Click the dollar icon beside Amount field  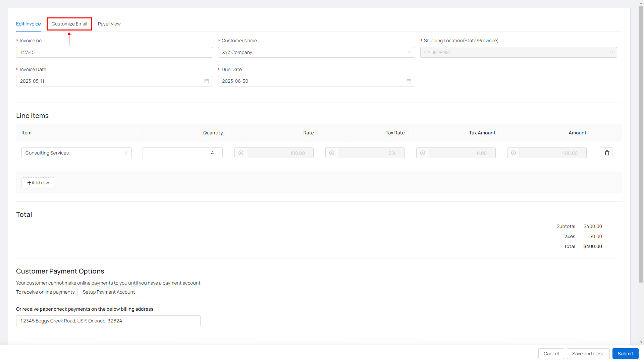point(514,153)
